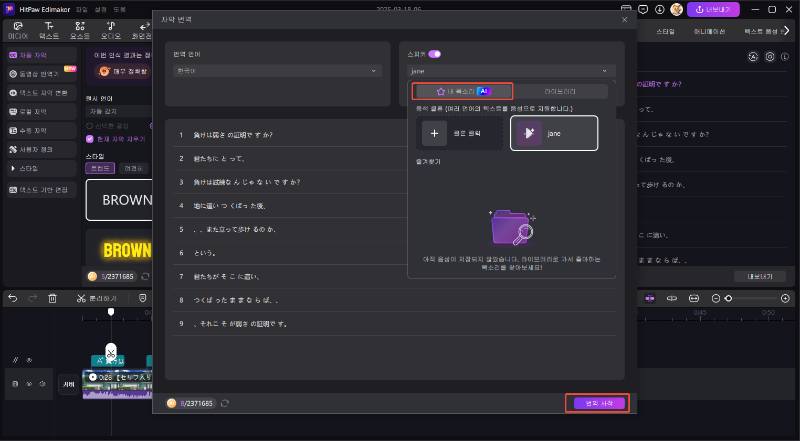Select the white BROWN subtitle style thumbnail
Screen dimensions: 800x441
(119, 200)
